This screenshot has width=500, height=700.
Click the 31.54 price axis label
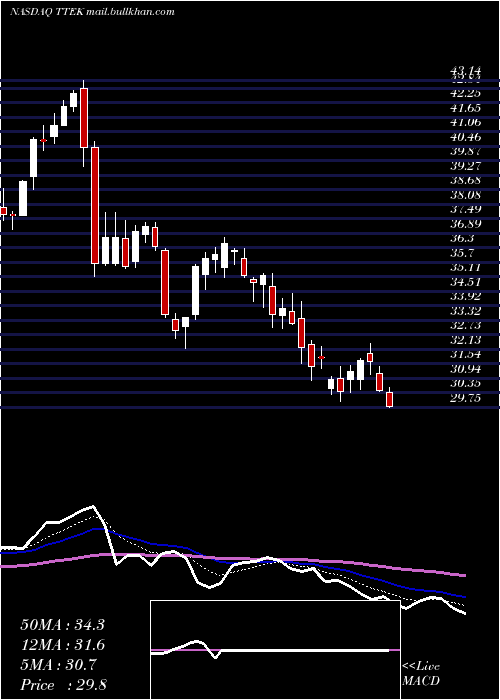(x=464, y=354)
